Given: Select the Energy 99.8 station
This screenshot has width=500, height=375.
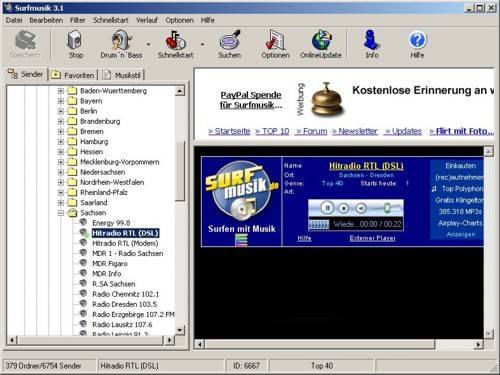Looking at the screenshot, I should (111, 223).
